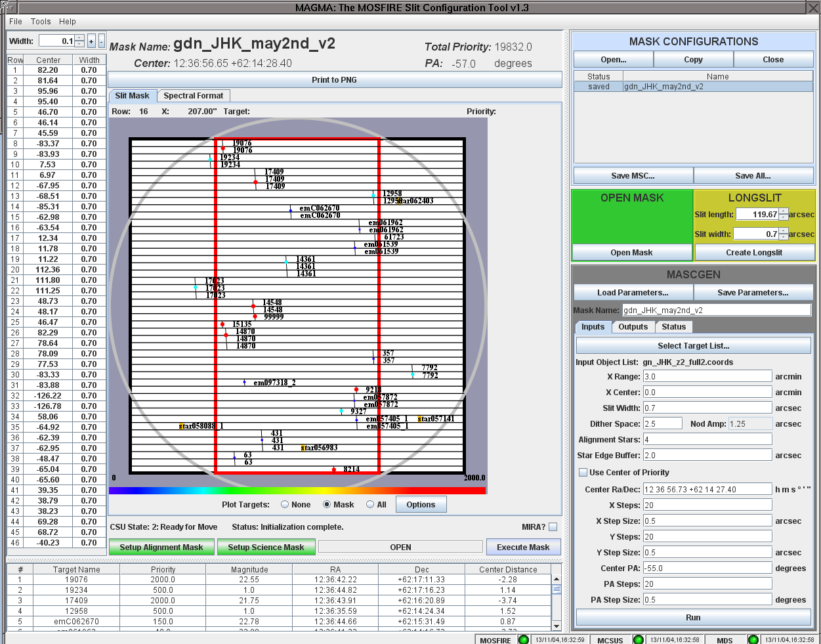Click the Save MSC... button
This screenshot has height=644, width=821.
coord(633,176)
